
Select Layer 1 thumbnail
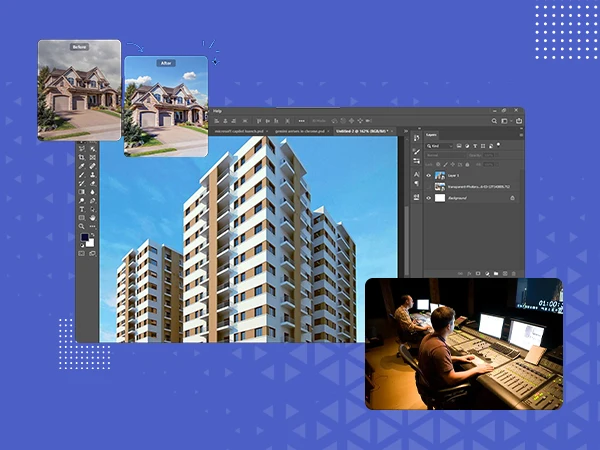(x=440, y=175)
